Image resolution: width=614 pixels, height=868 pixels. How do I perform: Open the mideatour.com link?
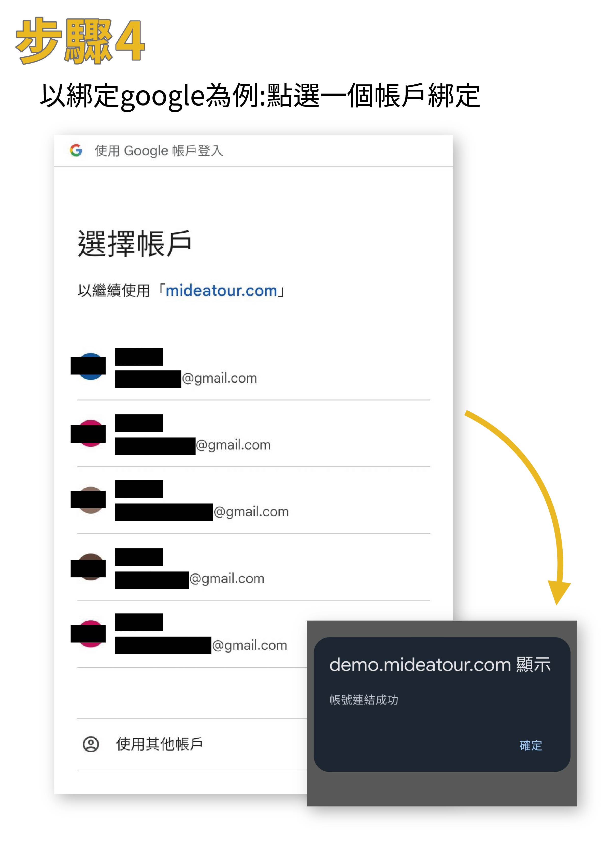(x=221, y=291)
